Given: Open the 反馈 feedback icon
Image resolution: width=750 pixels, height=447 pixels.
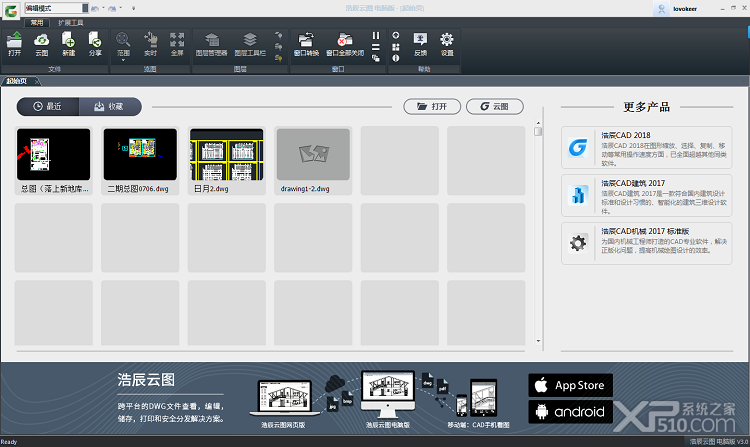Looking at the screenshot, I should 420,44.
